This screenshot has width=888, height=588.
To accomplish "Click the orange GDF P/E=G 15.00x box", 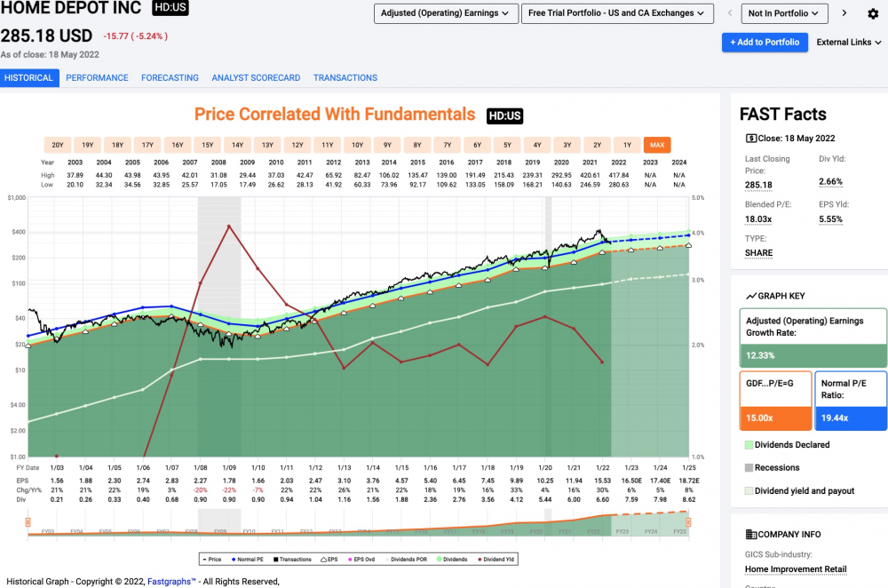I will [775, 401].
